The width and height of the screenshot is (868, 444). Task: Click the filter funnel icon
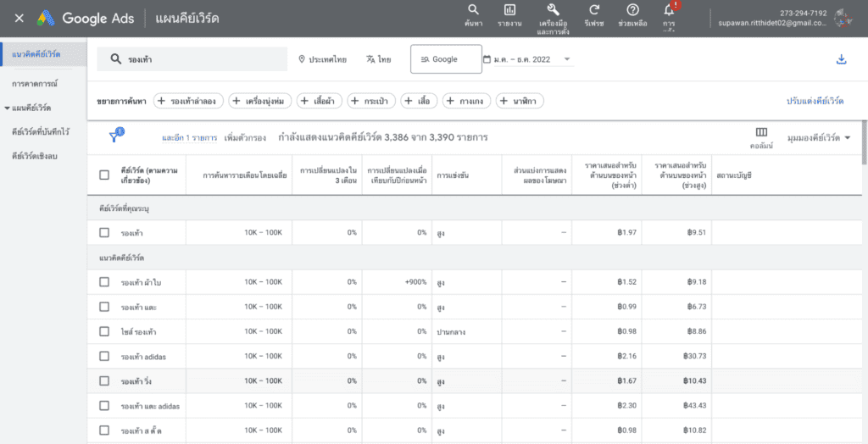click(x=114, y=137)
